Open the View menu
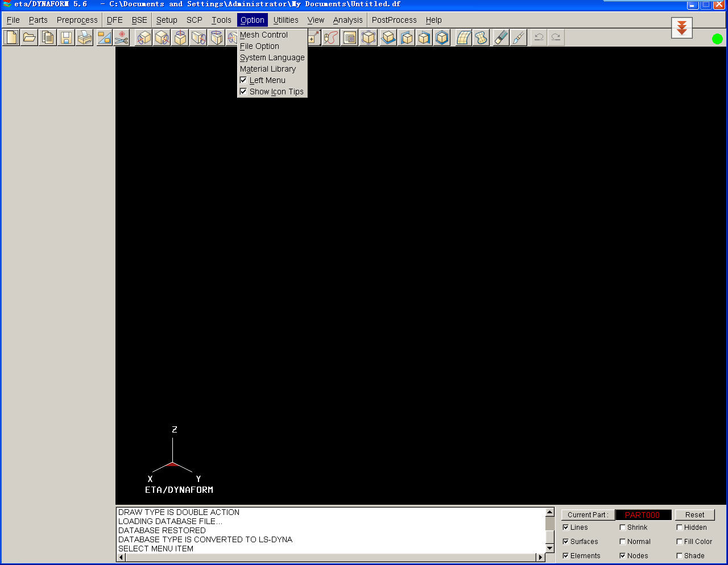Image resolution: width=728 pixels, height=565 pixels. (316, 20)
